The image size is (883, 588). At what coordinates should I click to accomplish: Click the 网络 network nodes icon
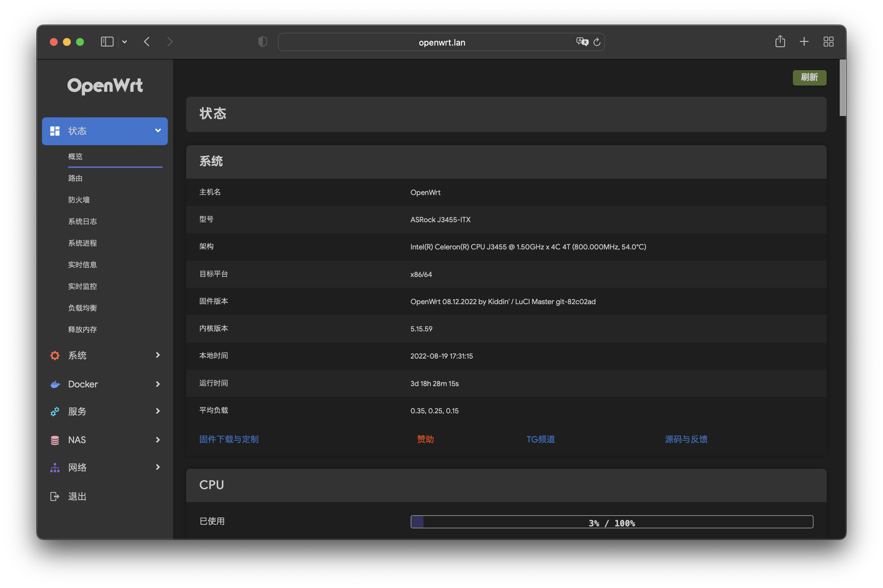click(x=55, y=467)
